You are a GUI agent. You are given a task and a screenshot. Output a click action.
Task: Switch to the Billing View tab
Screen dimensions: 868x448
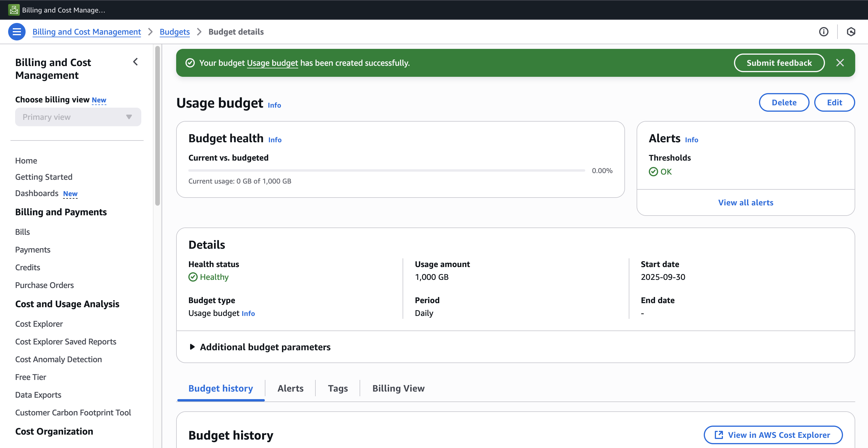398,388
